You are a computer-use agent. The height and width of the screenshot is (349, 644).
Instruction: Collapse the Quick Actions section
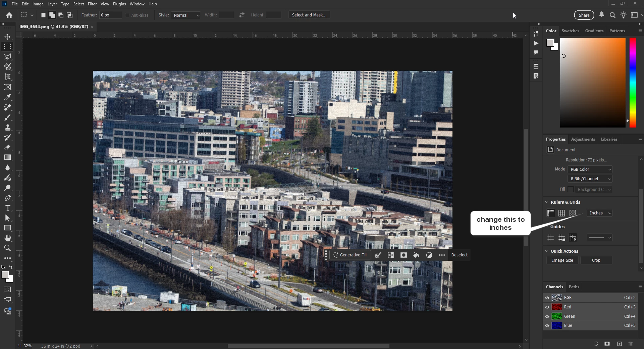pyautogui.click(x=547, y=251)
